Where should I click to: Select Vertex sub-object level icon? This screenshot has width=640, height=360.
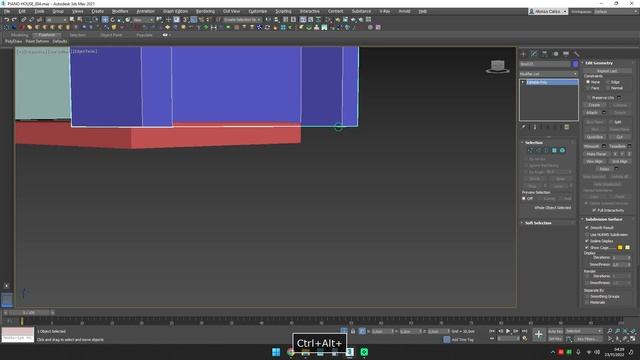point(530,151)
